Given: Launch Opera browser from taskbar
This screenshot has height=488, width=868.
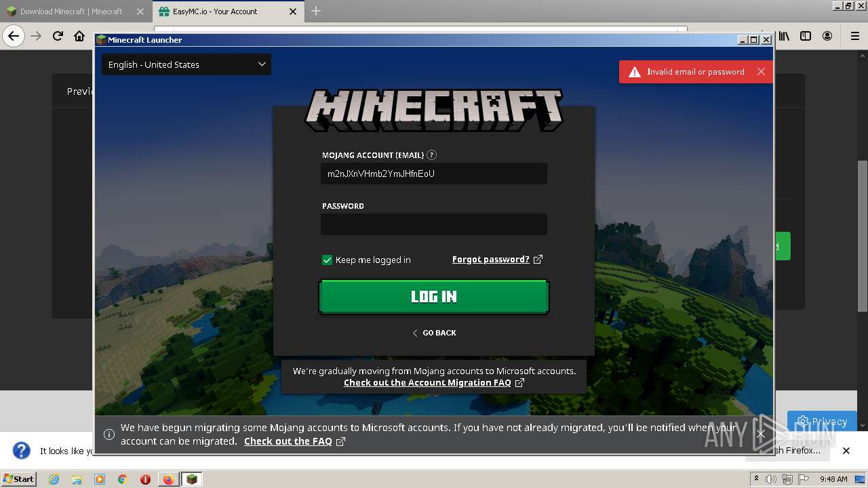Looking at the screenshot, I should [x=145, y=479].
